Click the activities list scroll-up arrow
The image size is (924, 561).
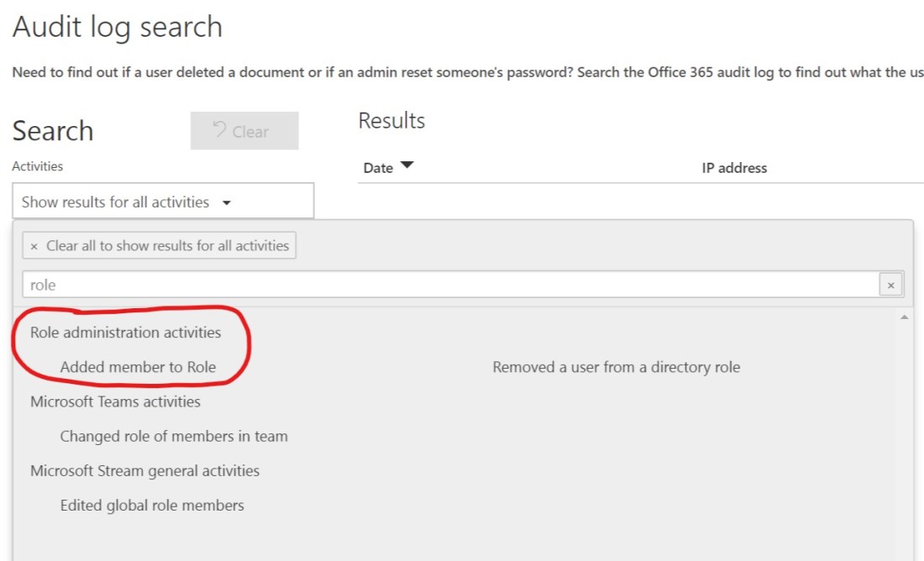pyautogui.click(x=904, y=317)
